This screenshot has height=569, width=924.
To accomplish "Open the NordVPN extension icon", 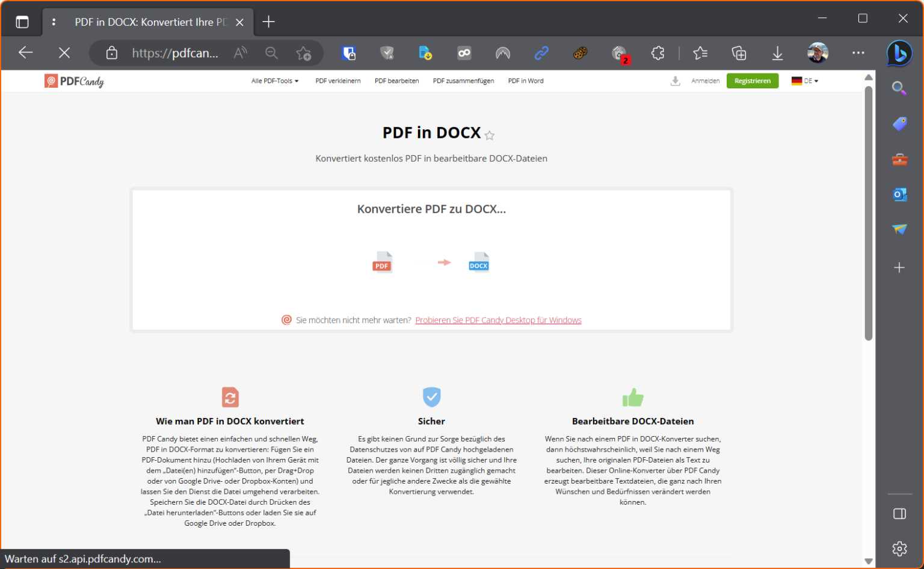I will point(502,53).
